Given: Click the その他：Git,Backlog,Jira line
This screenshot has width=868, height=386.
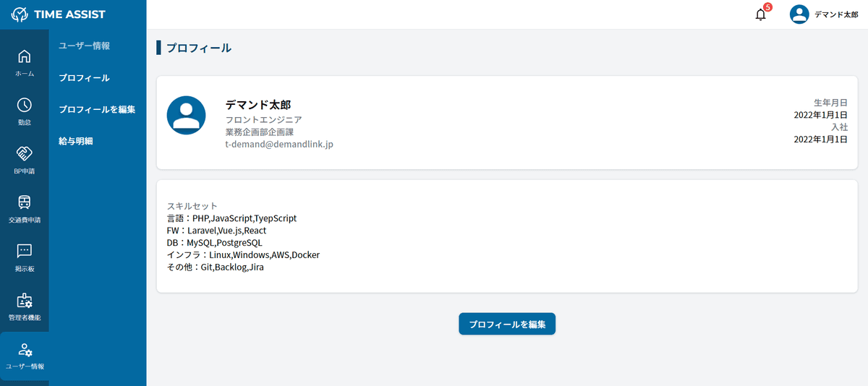Looking at the screenshot, I should click(x=216, y=267).
